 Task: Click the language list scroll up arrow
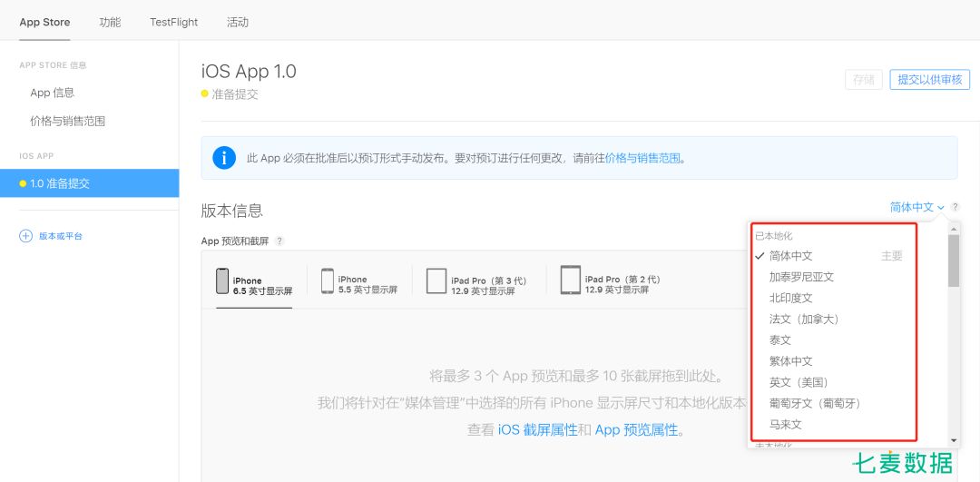(x=953, y=229)
